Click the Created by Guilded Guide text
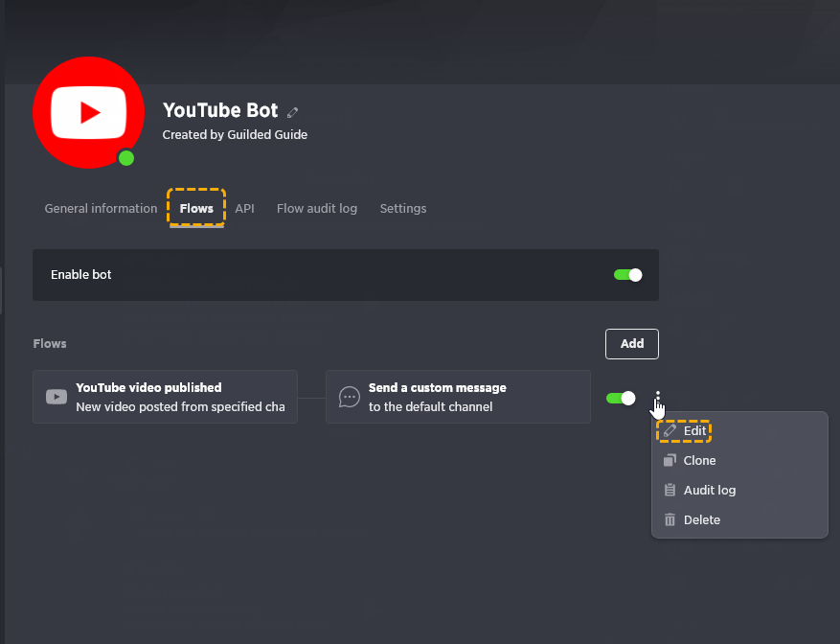 point(235,134)
